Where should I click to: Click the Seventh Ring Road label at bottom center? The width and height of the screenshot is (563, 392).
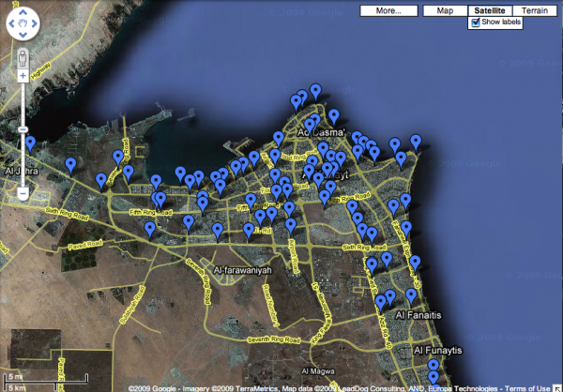pyautogui.click(x=274, y=339)
